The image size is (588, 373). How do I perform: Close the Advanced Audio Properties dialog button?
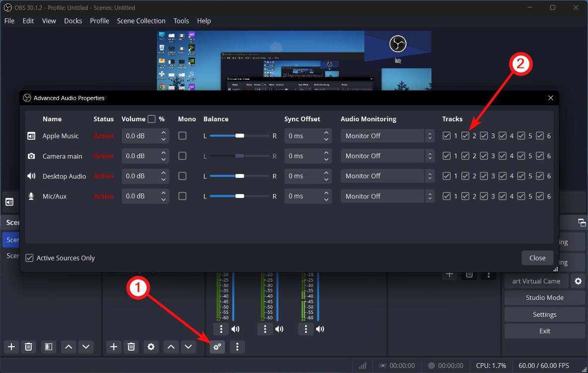(537, 258)
